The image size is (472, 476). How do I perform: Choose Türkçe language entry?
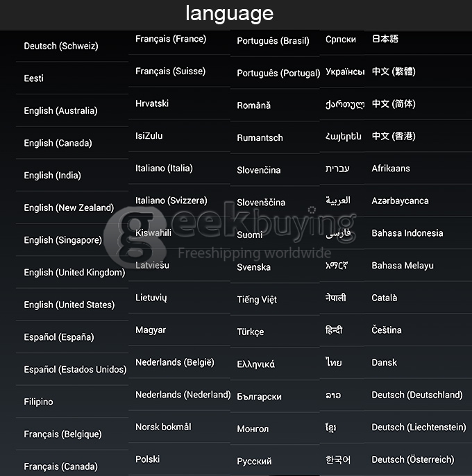click(251, 332)
